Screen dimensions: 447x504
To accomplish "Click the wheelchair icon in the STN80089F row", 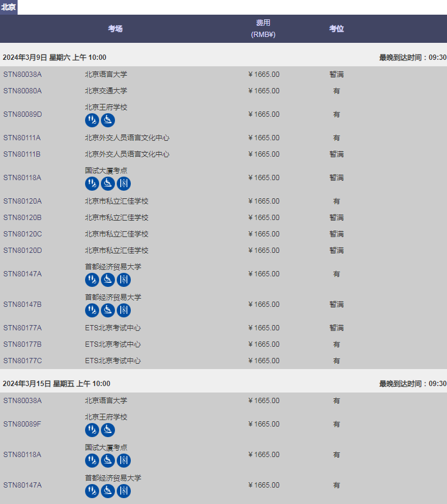I will [108, 430].
